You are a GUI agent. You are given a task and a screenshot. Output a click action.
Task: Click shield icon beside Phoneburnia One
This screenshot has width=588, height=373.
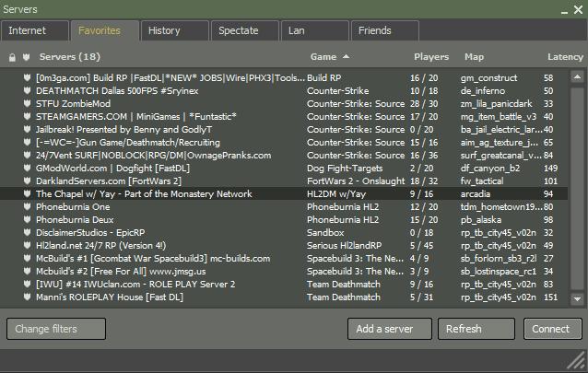[27, 206]
